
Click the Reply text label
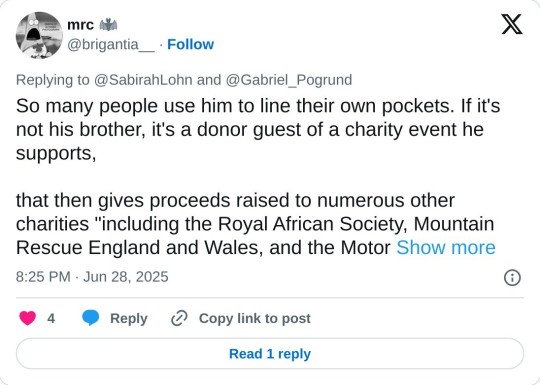tap(129, 319)
